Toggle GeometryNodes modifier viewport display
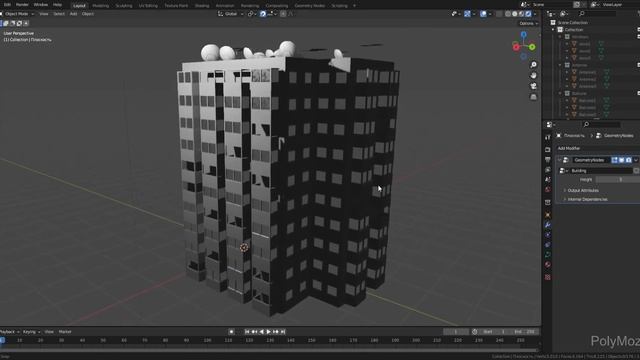The height and width of the screenshot is (360, 640). [x=621, y=160]
